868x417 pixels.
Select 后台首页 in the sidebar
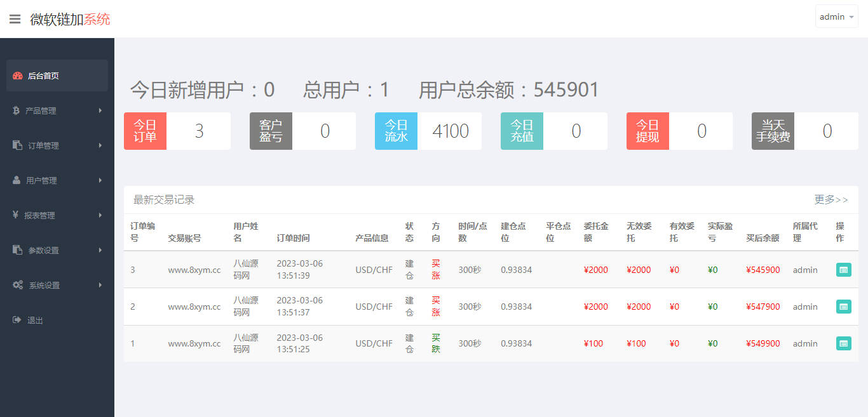pos(43,76)
